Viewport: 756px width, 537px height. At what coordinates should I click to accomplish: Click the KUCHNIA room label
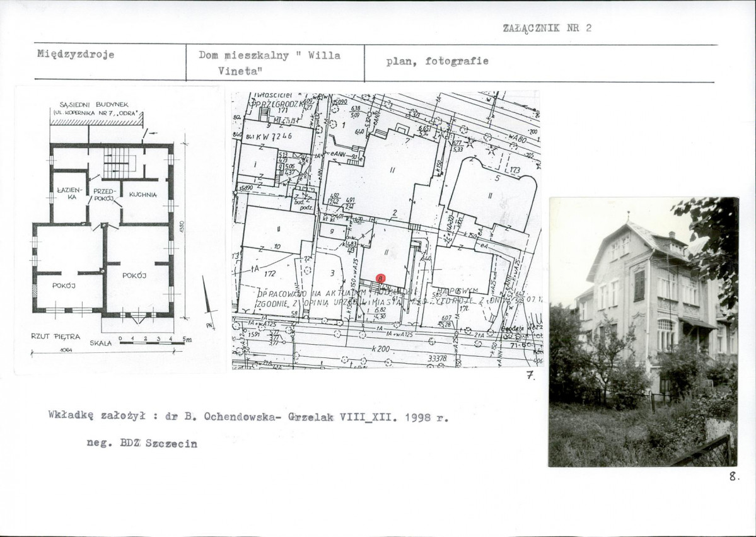[x=142, y=194]
